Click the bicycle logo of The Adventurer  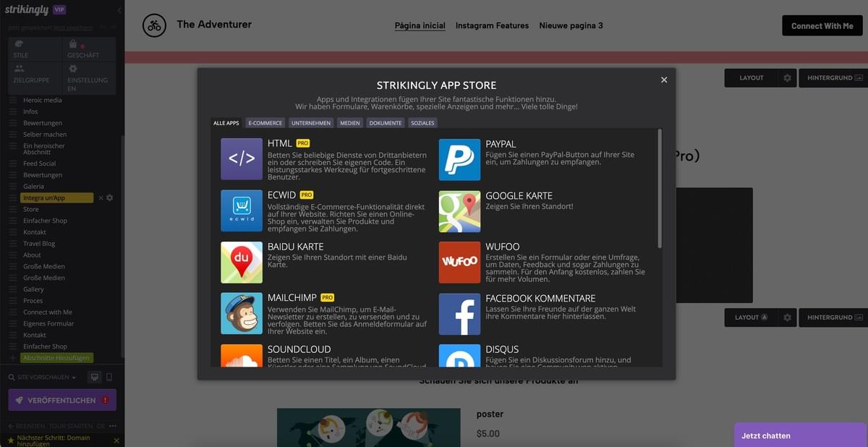click(x=154, y=25)
